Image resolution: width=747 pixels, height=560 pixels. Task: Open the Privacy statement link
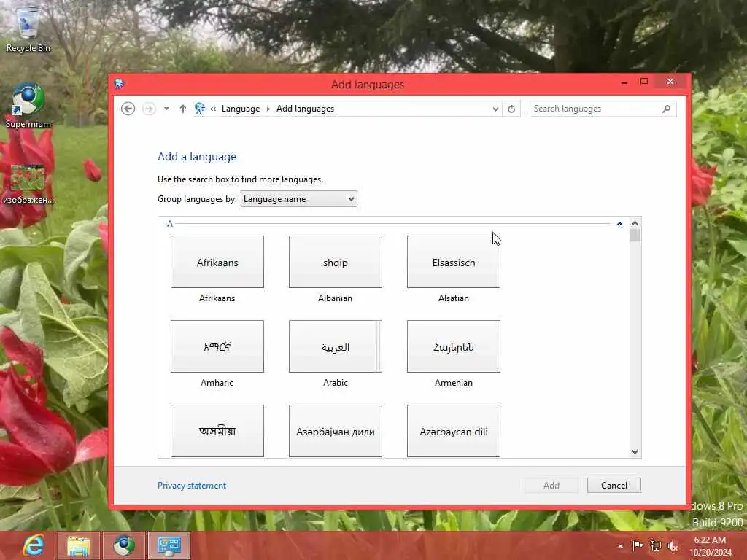[192, 485]
